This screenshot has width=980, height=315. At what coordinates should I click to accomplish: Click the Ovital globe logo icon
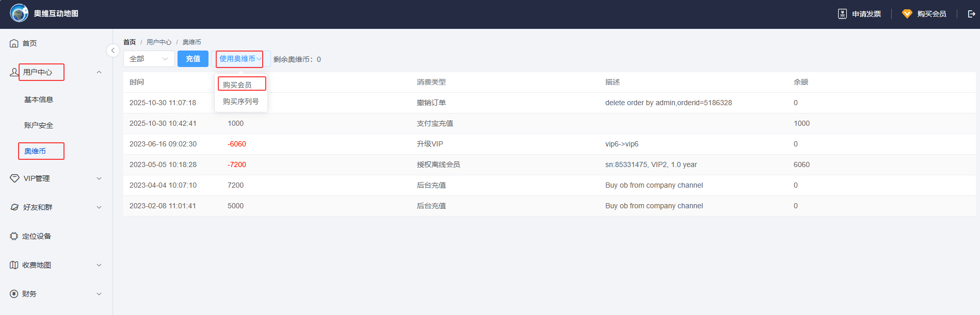point(19,13)
